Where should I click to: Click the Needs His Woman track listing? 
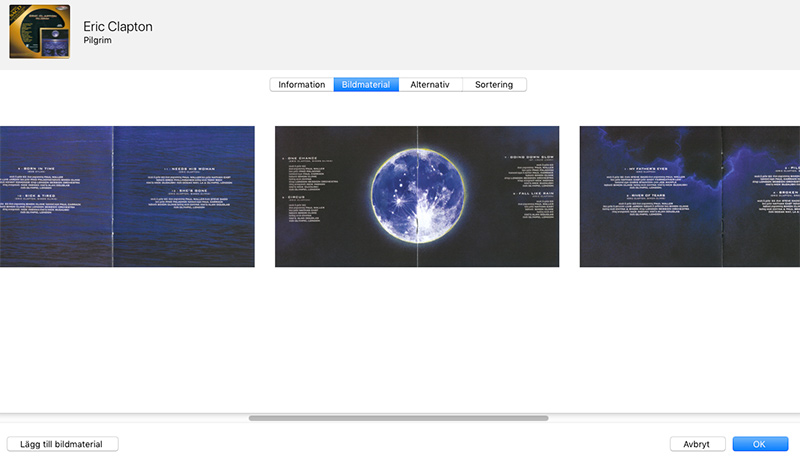point(183,168)
